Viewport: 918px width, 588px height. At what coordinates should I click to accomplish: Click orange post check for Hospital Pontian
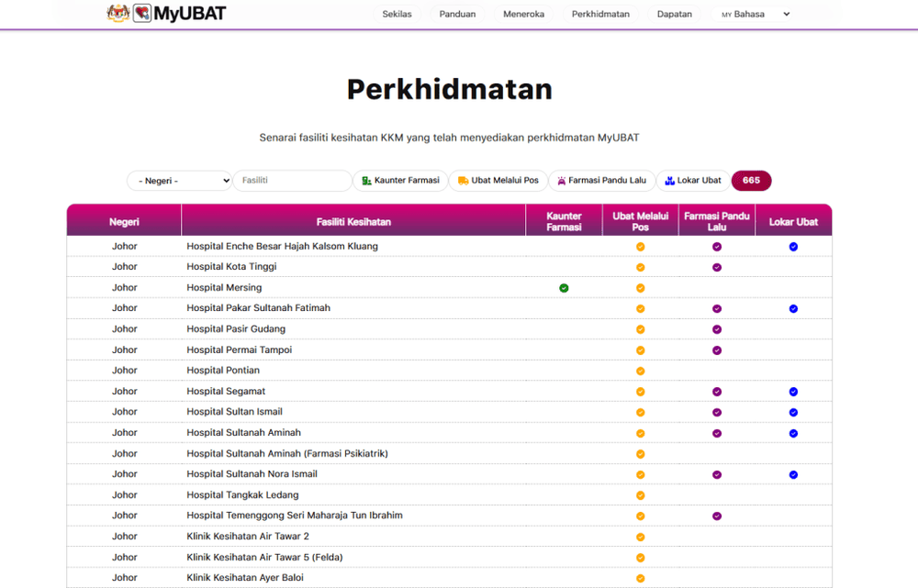(x=641, y=371)
